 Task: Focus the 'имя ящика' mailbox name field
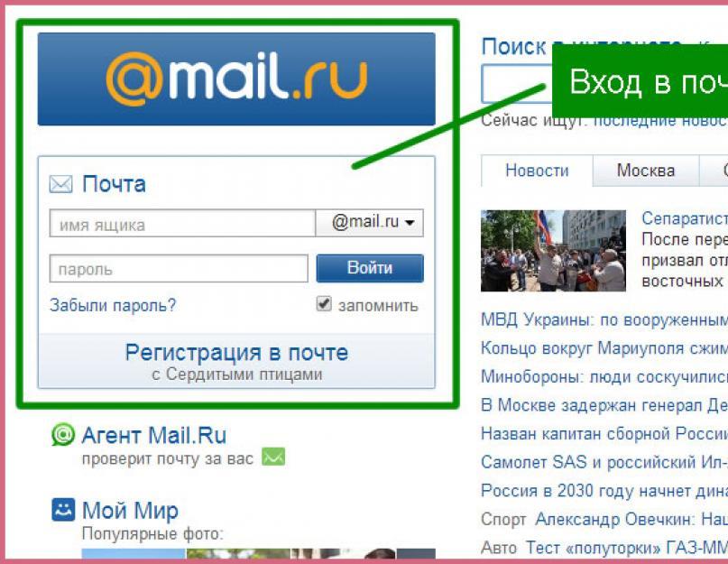point(182,223)
